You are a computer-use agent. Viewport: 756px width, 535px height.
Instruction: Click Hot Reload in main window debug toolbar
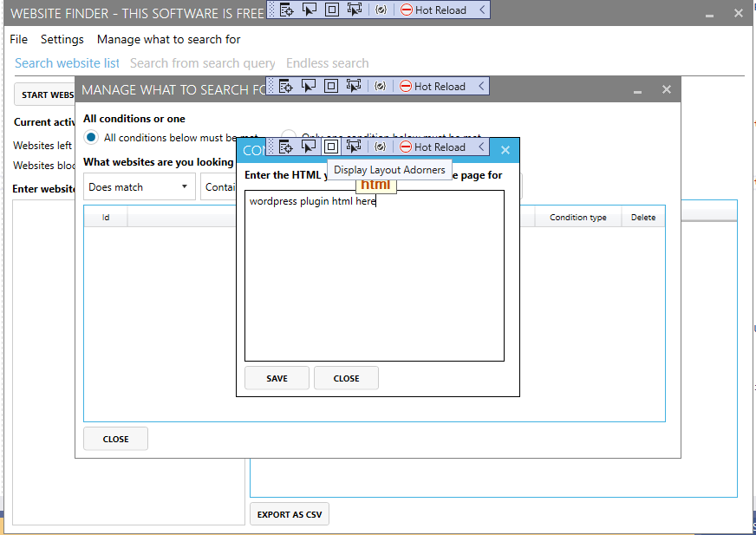433,10
